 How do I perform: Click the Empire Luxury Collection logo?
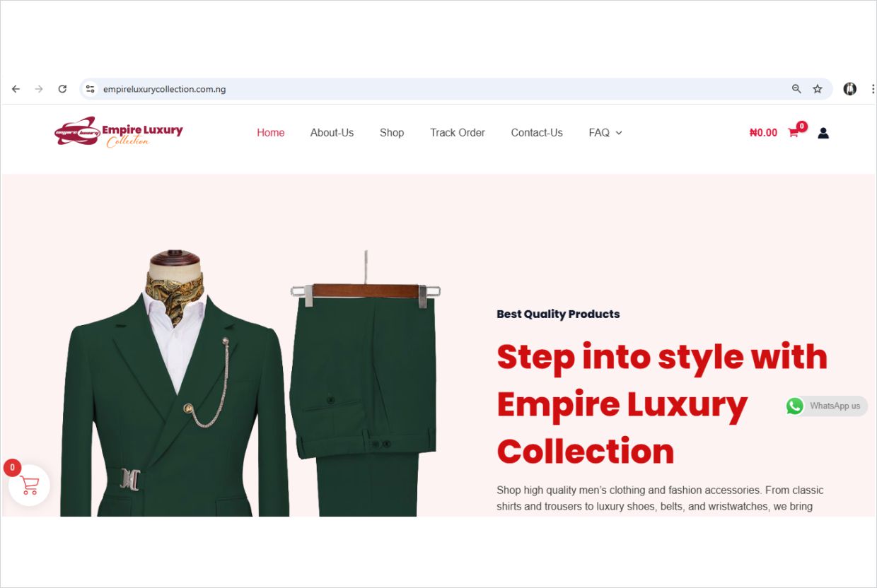tap(119, 132)
